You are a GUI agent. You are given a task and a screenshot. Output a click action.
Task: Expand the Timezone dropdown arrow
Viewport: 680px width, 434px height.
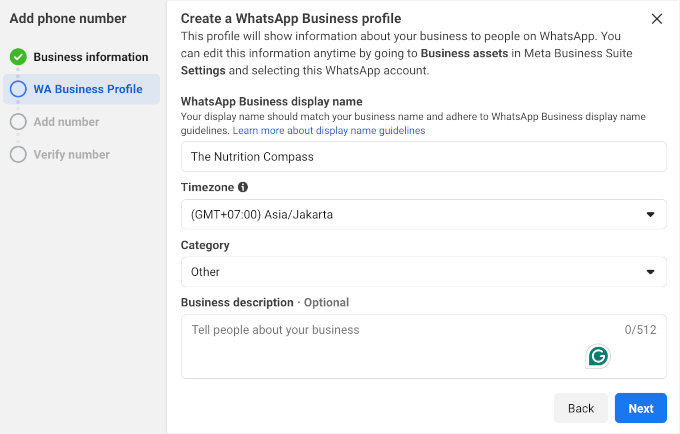650,215
